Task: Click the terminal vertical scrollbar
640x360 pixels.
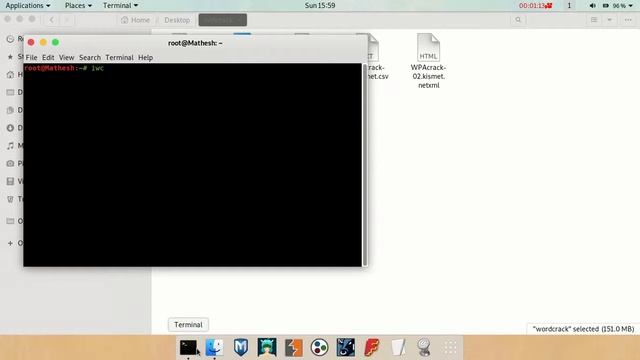Action: click(365, 165)
